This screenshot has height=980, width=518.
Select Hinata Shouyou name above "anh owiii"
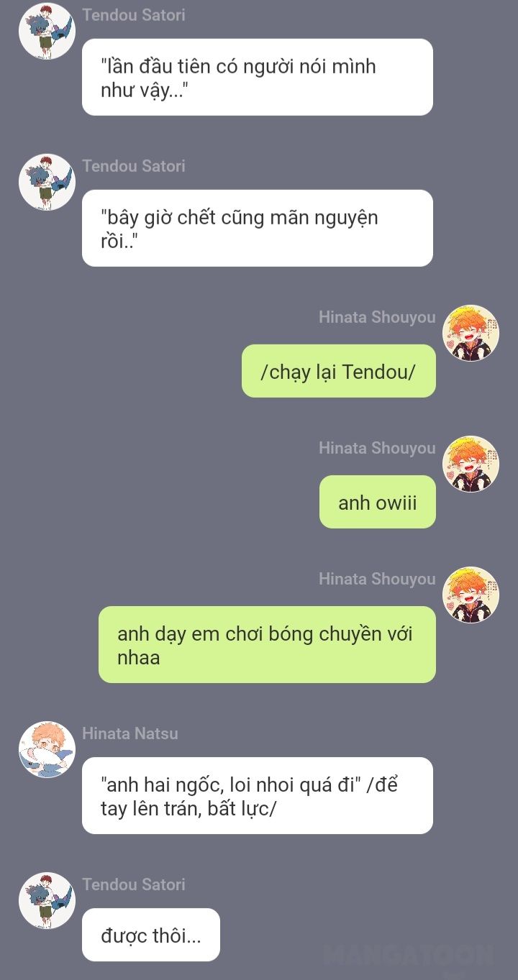pos(377,448)
